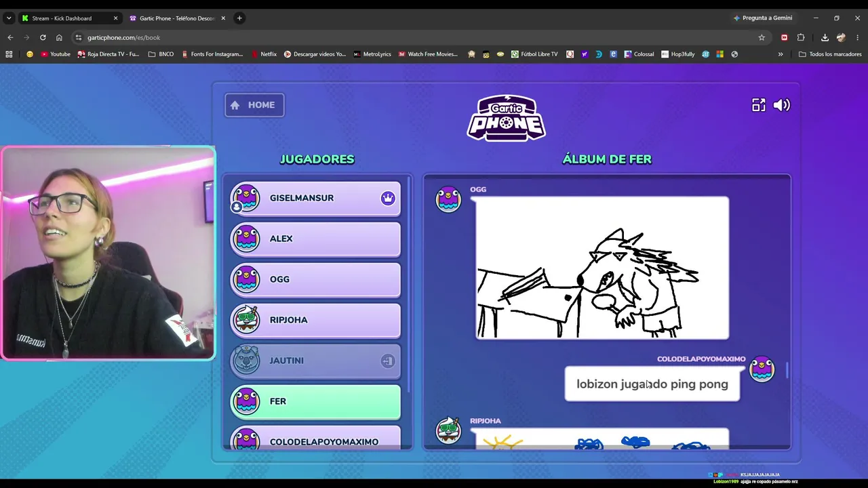Viewport: 868px width, 488px height.
Task: Select the disconnected player JAUTINI
Action: coord(315,361)
